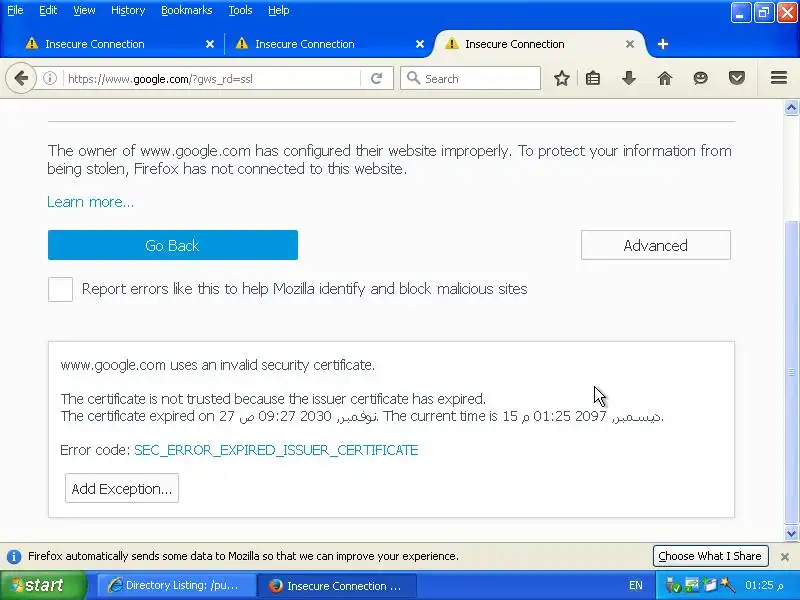Go to Home page icon
The height and width of the screenshot is (600, 800).
[665, 79]
